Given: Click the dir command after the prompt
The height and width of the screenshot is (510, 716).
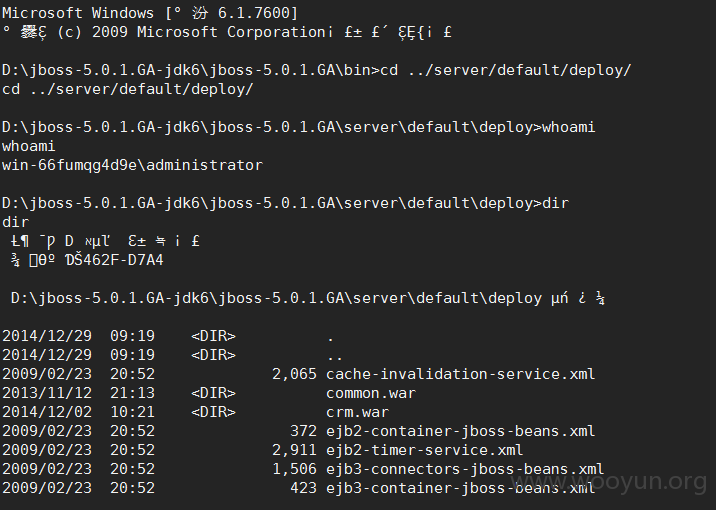Looking at the screenshot, I should [555, 203].
